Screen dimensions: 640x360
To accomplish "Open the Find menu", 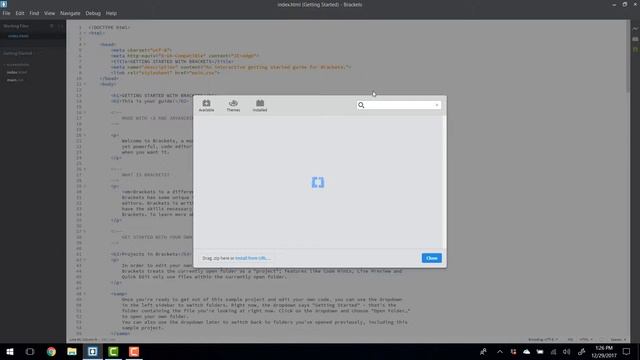I will coord(34,13).
